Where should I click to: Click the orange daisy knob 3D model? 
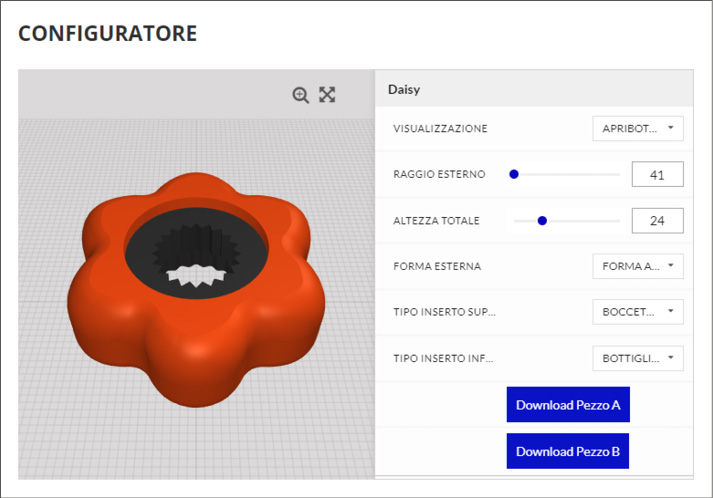coord(196,291)
